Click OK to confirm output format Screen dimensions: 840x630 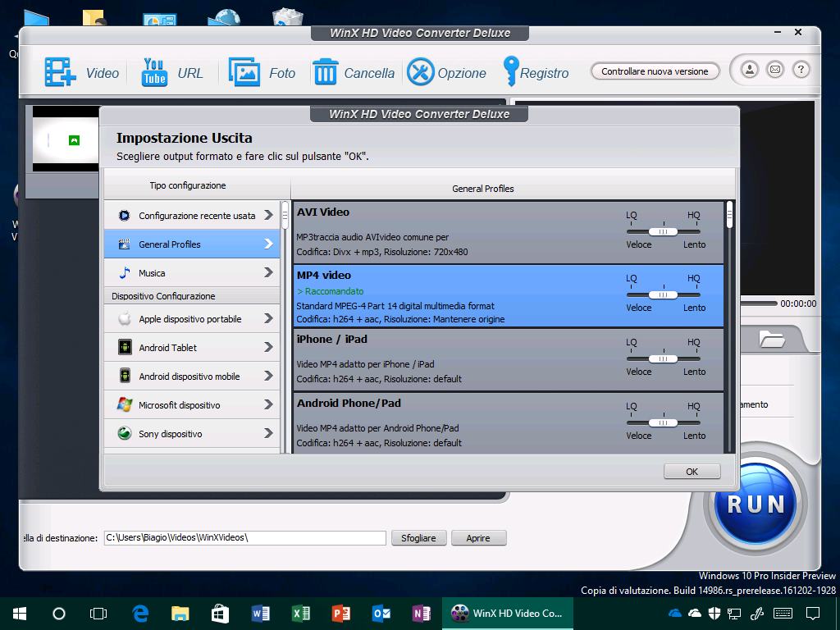click(x=692, y=472)
